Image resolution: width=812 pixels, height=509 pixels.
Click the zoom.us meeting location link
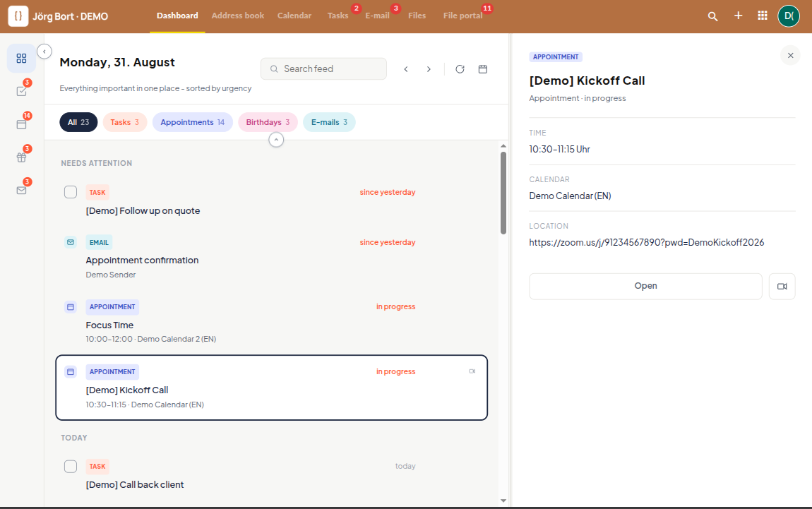(x=646, y=242)
